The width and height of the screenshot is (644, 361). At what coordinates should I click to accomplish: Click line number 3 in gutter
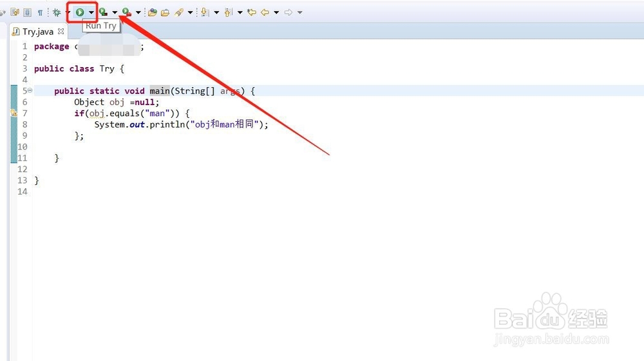pos(24,69)
